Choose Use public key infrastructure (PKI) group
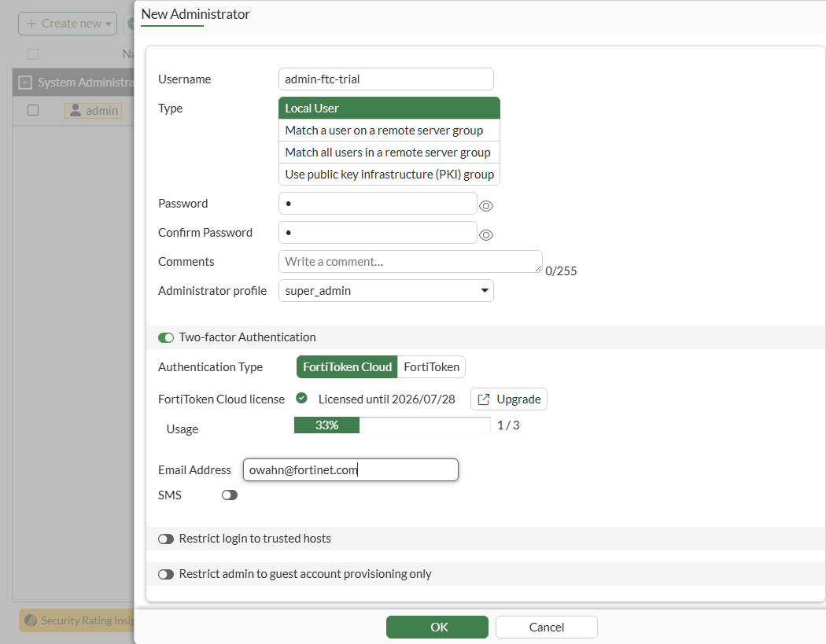 [389, 175]
